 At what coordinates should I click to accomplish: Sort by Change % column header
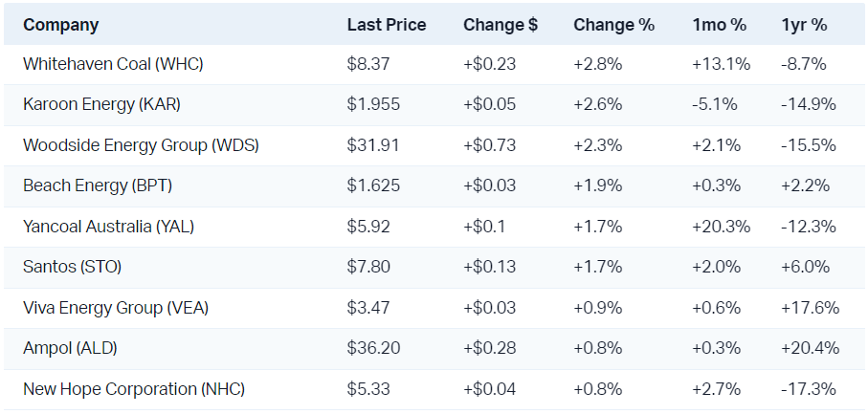[x=613, y=25]
